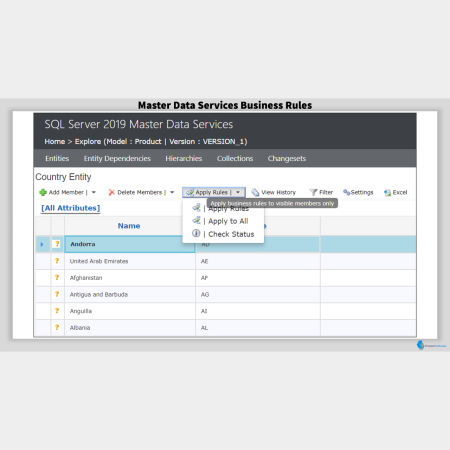450x450 pixels.
Task: Click the Check Status info icon
Action: [x=196, y=233]
